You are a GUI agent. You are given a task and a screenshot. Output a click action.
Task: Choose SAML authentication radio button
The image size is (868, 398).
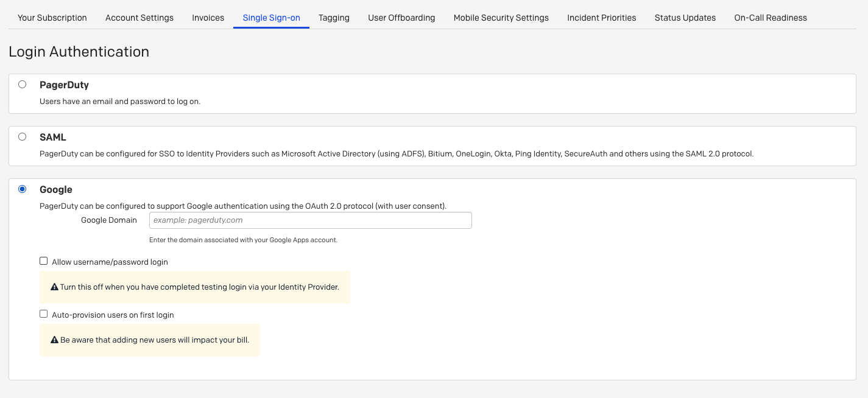coord(23,137)
